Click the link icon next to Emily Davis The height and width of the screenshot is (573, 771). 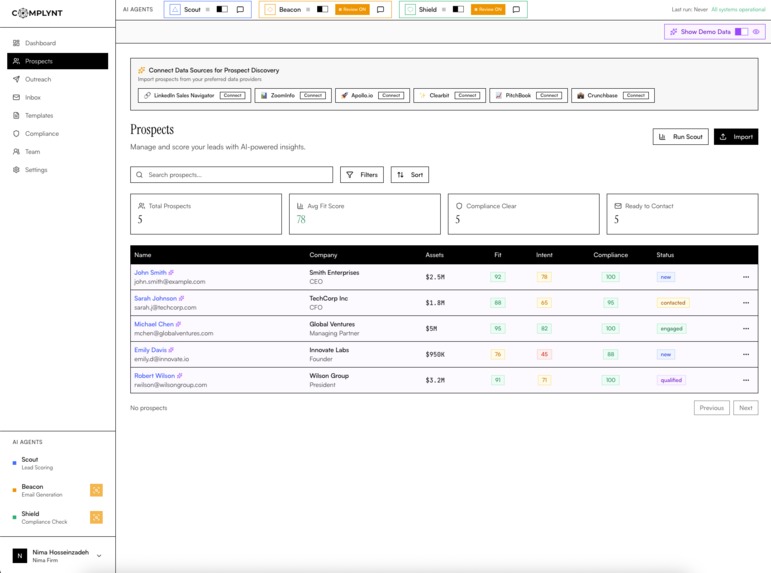171,350
